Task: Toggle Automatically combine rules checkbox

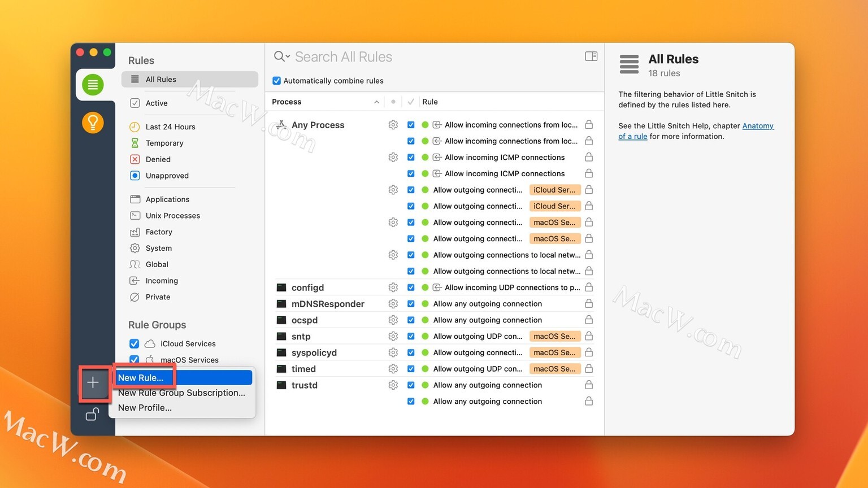Action: 277,81
